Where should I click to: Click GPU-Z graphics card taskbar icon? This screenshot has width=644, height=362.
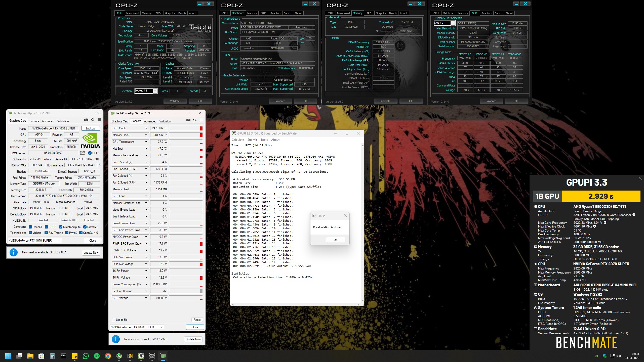(x=163, y=356)
